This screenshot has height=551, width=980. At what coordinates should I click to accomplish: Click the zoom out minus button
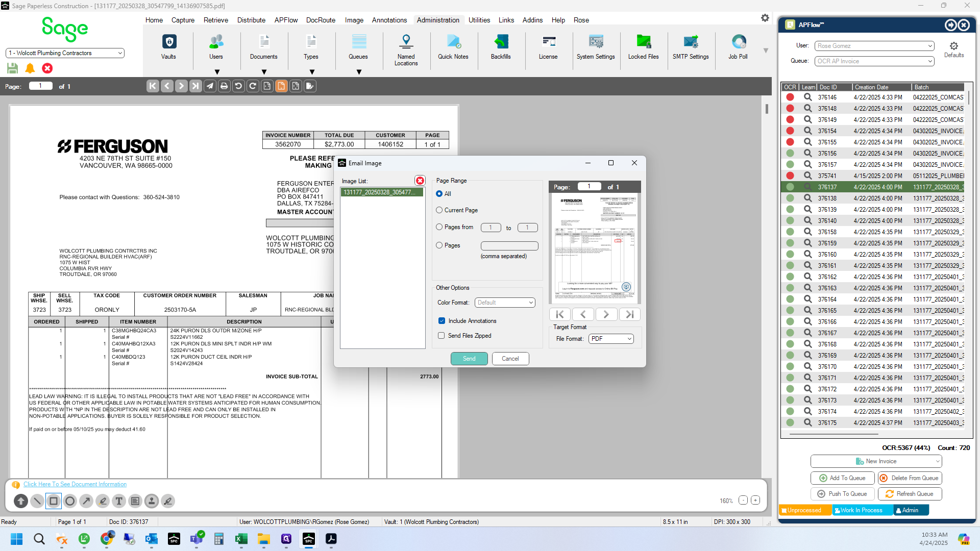743,500
